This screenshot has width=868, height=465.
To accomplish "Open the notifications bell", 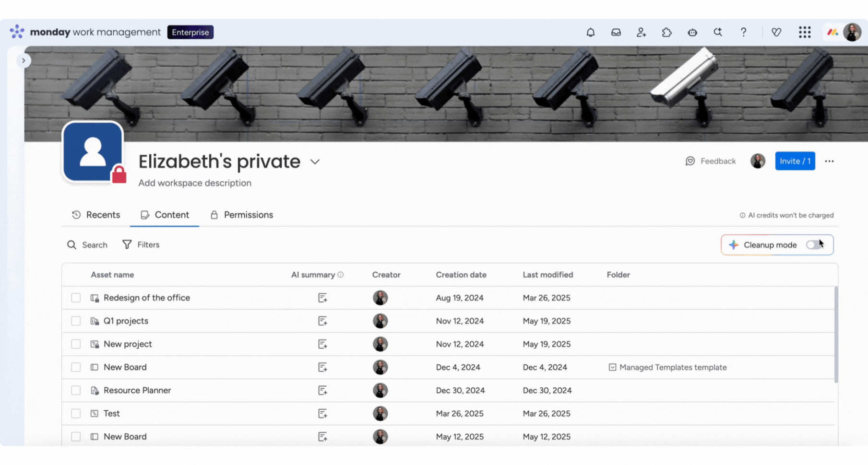I will tap(590, 32).
